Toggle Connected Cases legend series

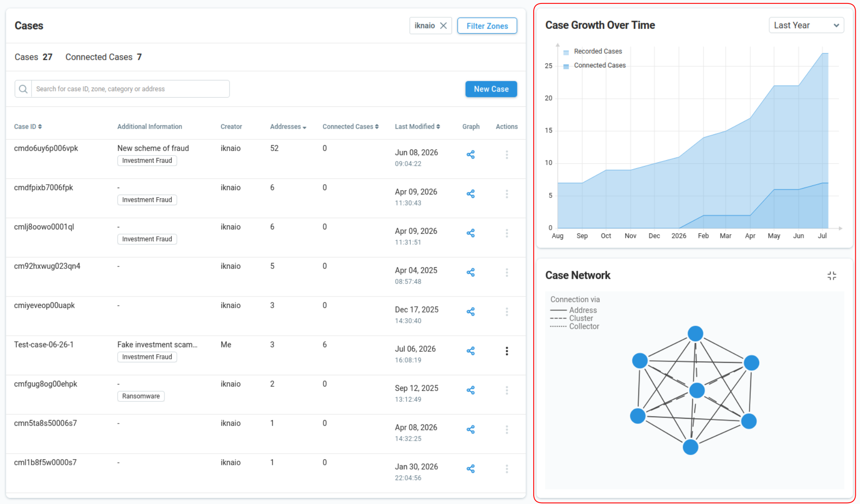pos(594,65)
